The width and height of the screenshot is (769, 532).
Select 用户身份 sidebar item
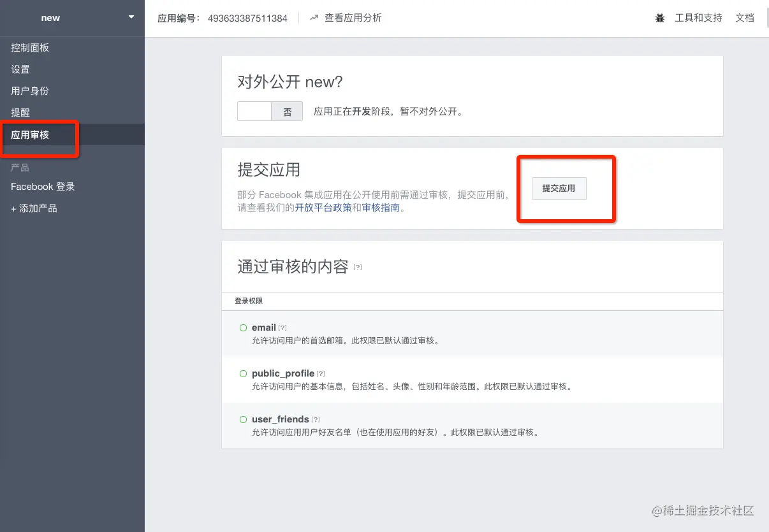click(30, 91)
